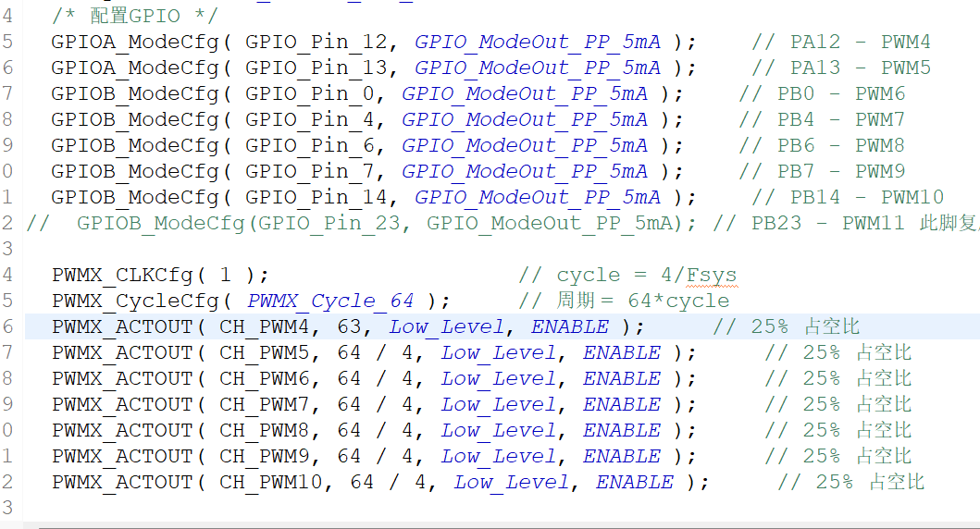This screenshot has width=980, height=529.
Task: Click the "PB7 - PWM9" comment
Action: 828,171
